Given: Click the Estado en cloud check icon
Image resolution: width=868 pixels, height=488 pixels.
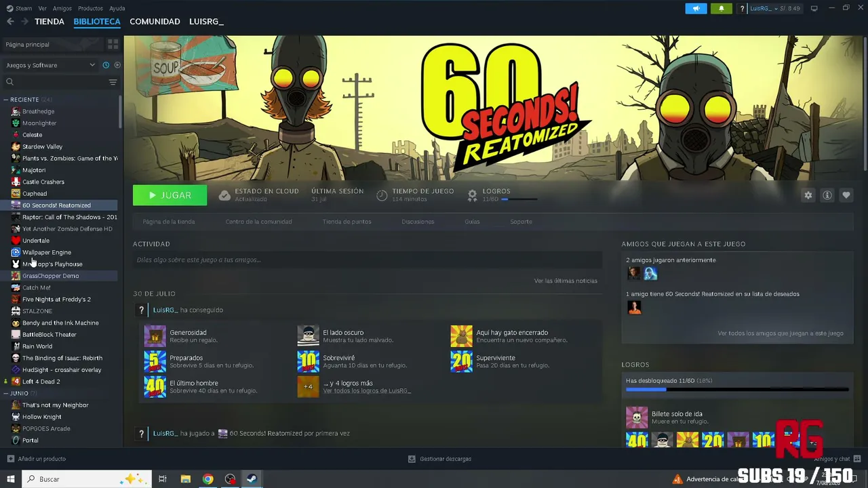Looking at the screenshot, I should click(224, 195).
